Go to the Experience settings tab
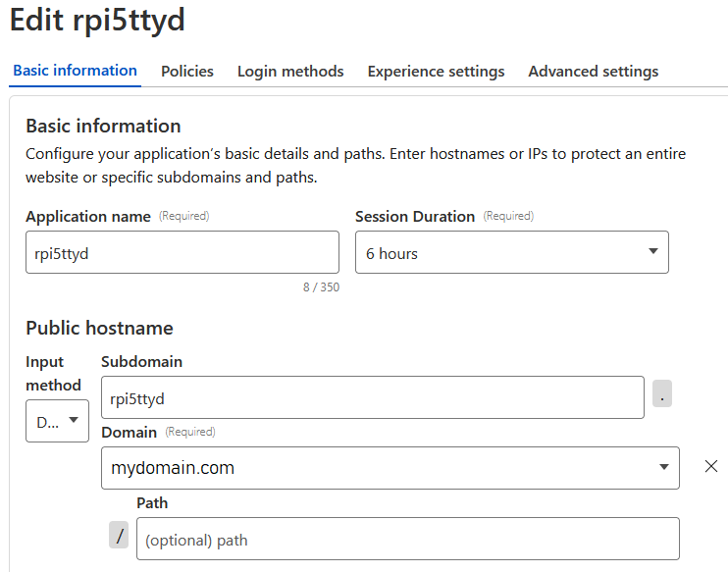 pyautogui.click(x=436, y=72)
